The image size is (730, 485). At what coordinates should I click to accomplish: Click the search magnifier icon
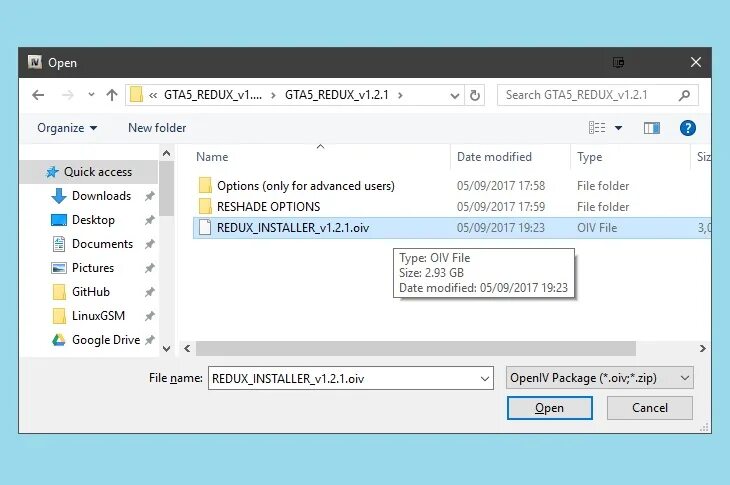coord(684,95)
